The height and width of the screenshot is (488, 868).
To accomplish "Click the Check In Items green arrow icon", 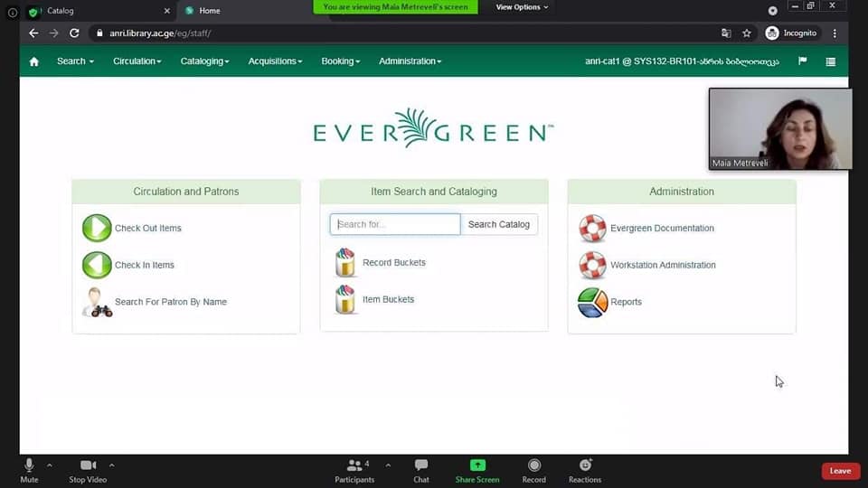I will click(x=97, y=265).
